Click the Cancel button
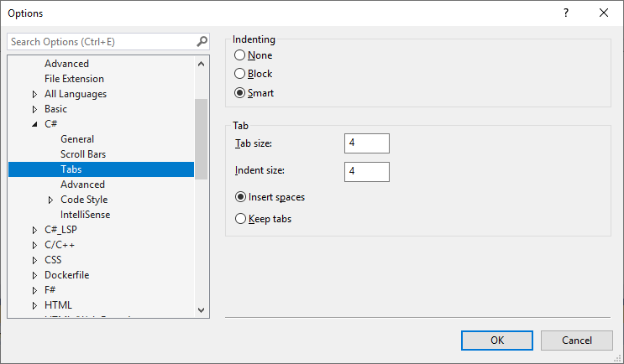 (577, 341)
